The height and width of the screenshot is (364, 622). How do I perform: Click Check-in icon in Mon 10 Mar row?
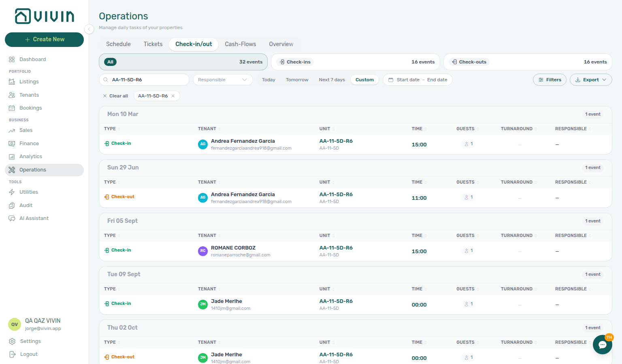(x=107, y=144)
